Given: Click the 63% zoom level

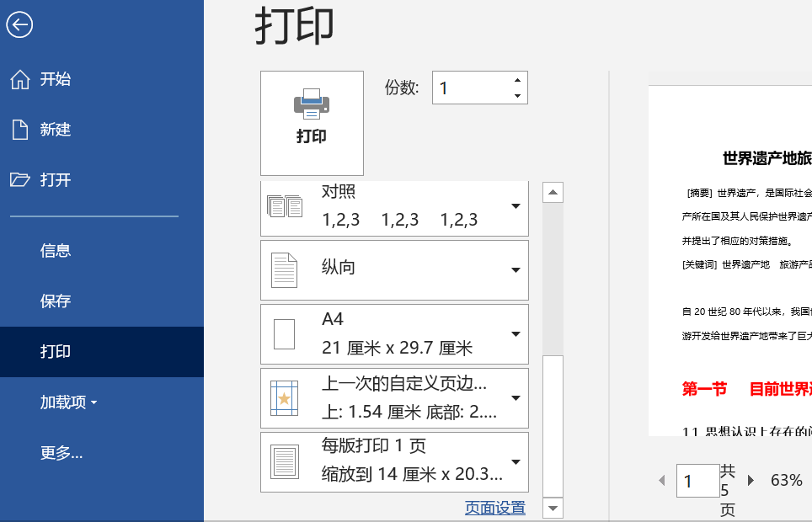Looking at the screenshot, I should (x=786, y=480).
